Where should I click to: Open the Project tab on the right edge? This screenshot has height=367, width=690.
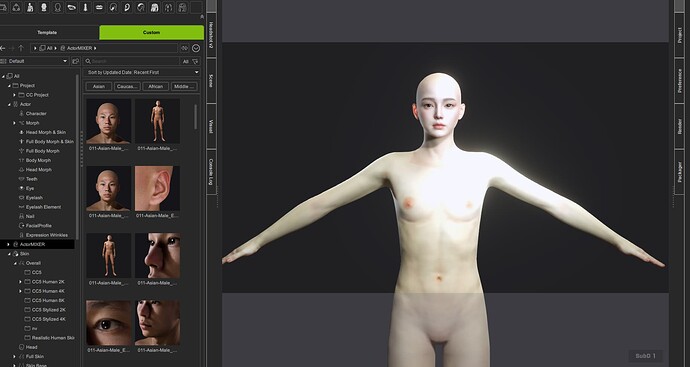(x=679, y=35)
